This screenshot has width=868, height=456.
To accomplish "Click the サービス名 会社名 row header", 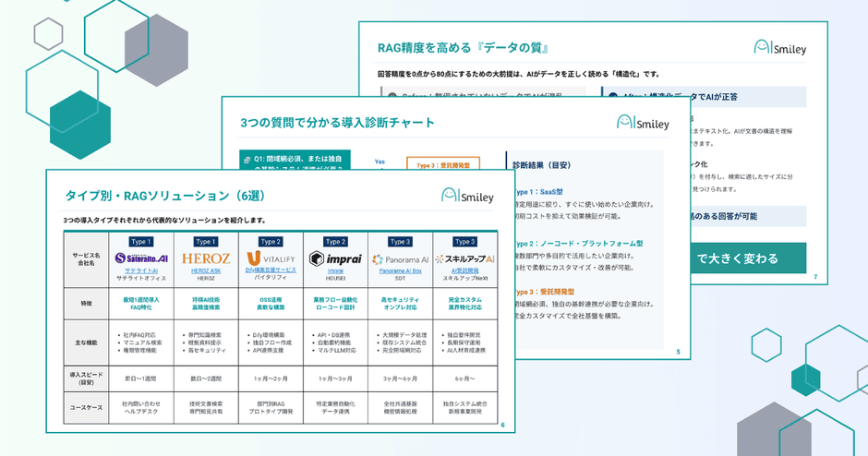I will pos(87,259).
